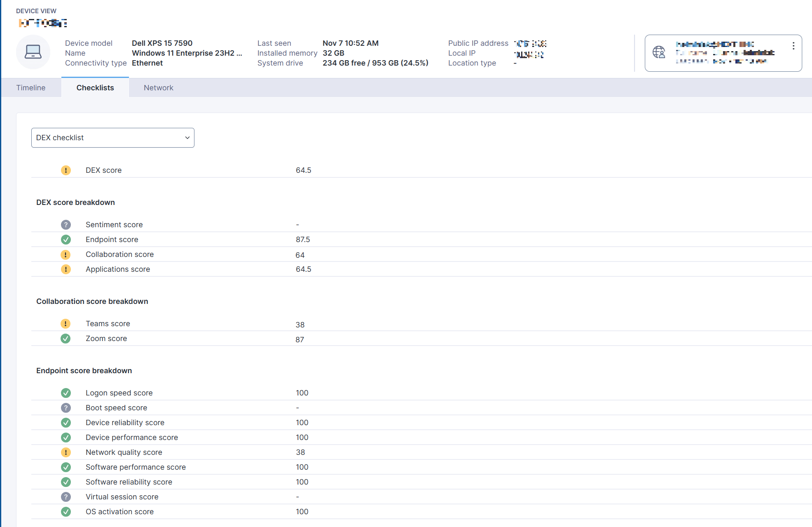Click the globe user icon in card

(x=659, y=52)
